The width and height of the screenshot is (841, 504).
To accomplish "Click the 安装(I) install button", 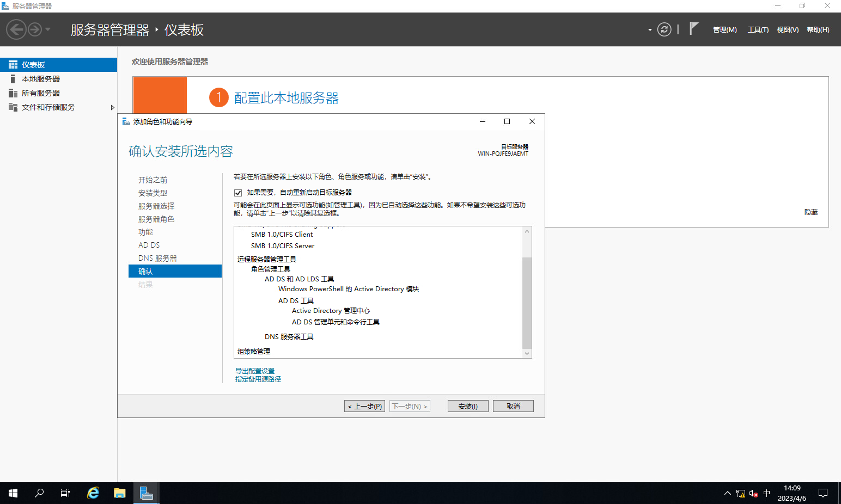I will click(x=468, y=407).
